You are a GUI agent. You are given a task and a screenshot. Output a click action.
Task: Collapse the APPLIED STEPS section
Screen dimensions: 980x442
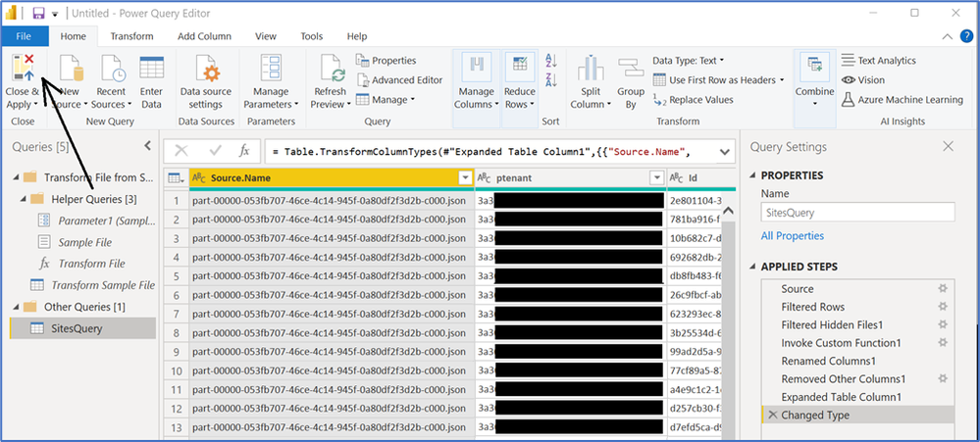(x=752, y=267)
